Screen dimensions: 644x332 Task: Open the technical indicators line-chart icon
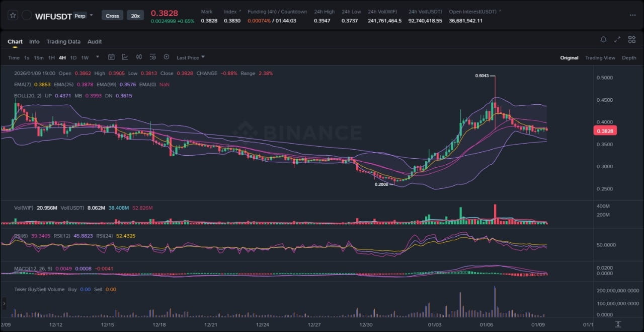tap(125, 57)
